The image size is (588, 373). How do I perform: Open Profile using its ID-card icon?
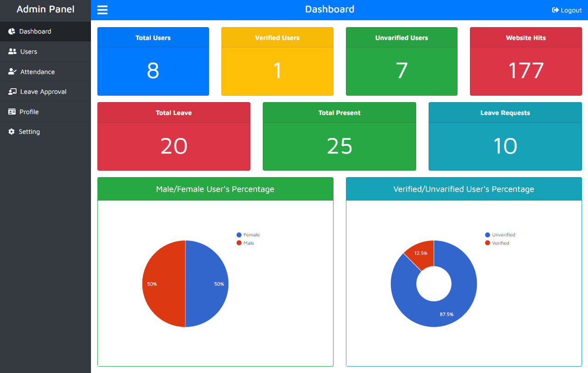11,111
